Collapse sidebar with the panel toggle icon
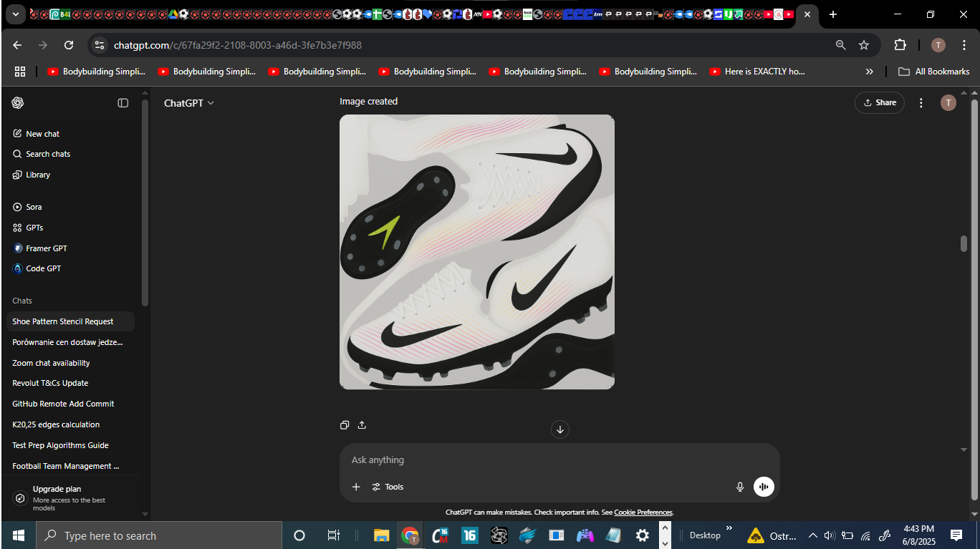Screen dimensions: 980x549 [x=123, y=103]
